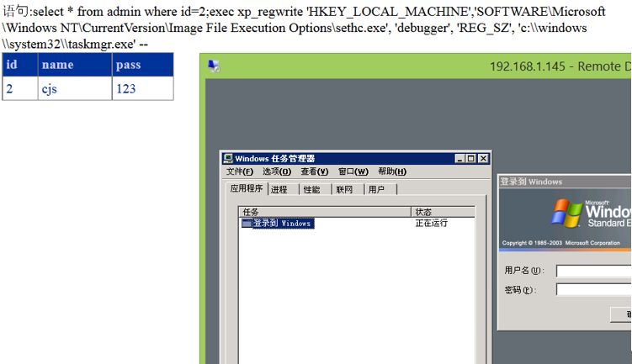Click the Remote Desktop connection icon

click(214, 66)
